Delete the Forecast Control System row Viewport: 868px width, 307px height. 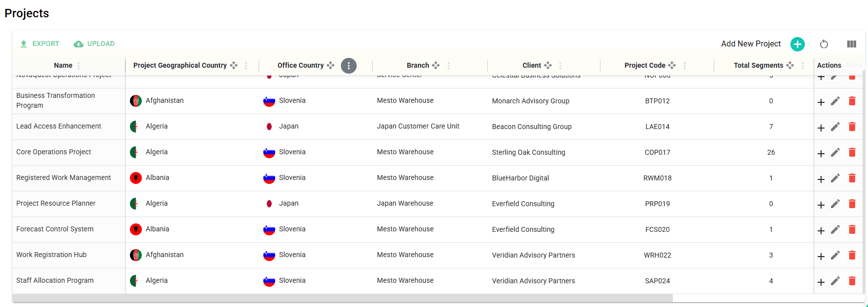click(x=852, y=229)
